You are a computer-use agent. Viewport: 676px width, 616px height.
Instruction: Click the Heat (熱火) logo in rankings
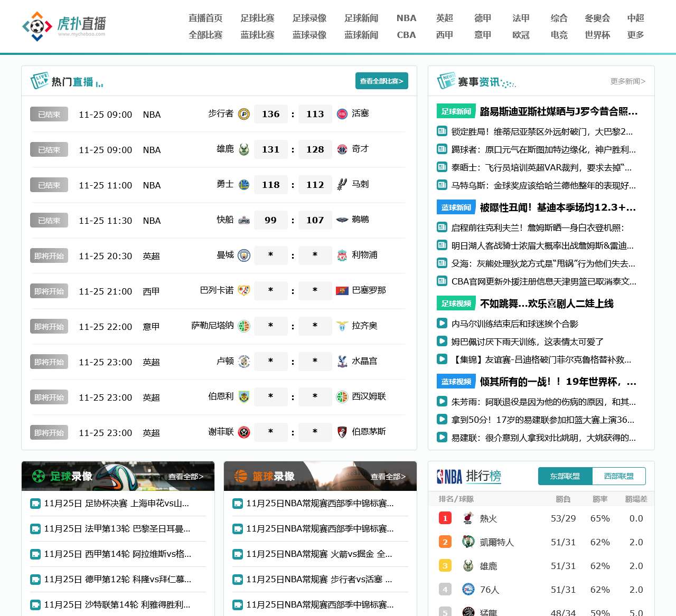tap(468, 518)
